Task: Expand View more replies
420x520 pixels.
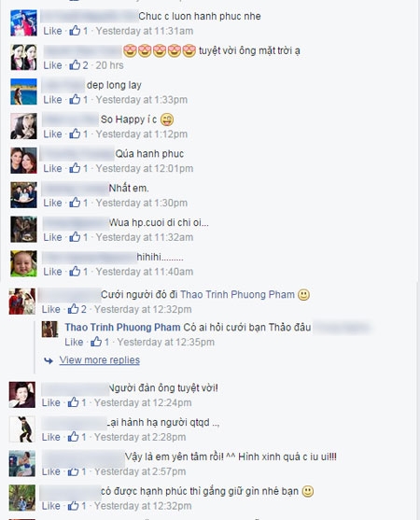Action: tap(100, 360)
